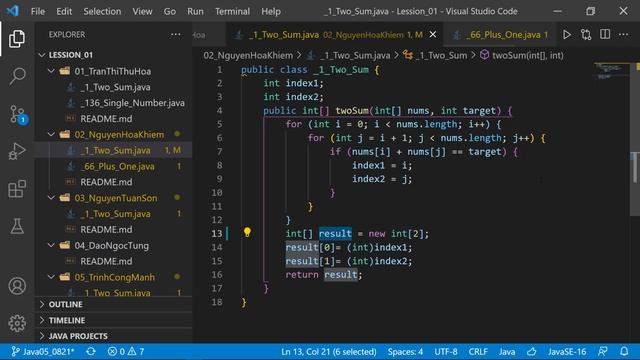Open the Go menu
Viewport: 640px width, 360px height.
click(169, 11)
